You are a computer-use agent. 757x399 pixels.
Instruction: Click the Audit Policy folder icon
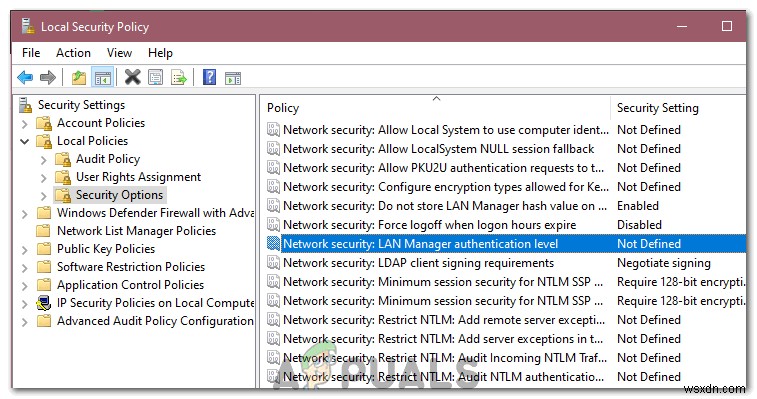click(x=63, y=159)
